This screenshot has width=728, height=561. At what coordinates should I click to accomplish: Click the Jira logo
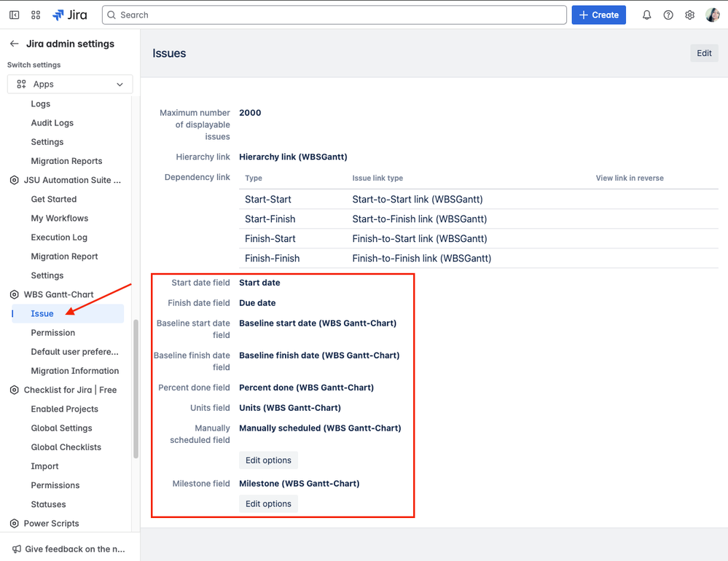tap(70, 15)
